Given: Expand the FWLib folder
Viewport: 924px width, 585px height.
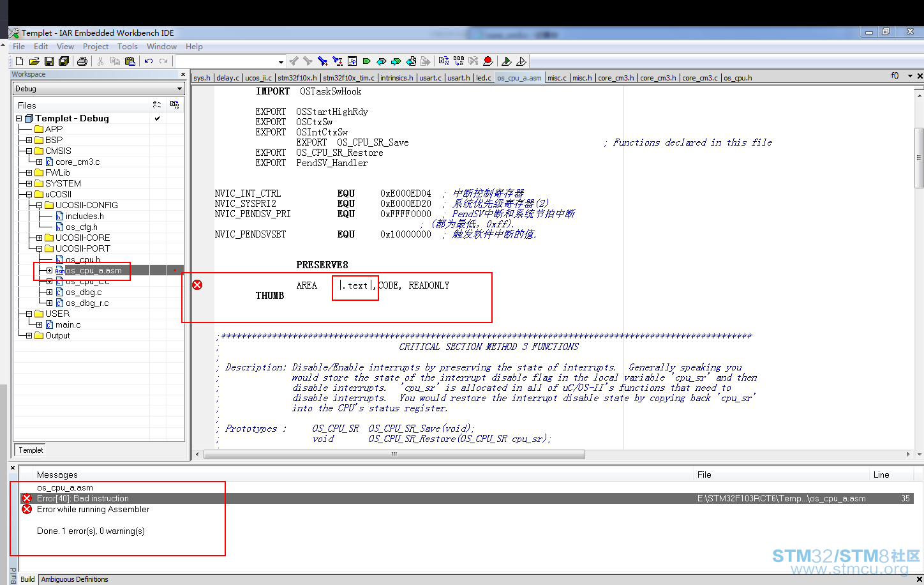Looking at the screenshot, I should pyautogui.click(x=29, y=173).
